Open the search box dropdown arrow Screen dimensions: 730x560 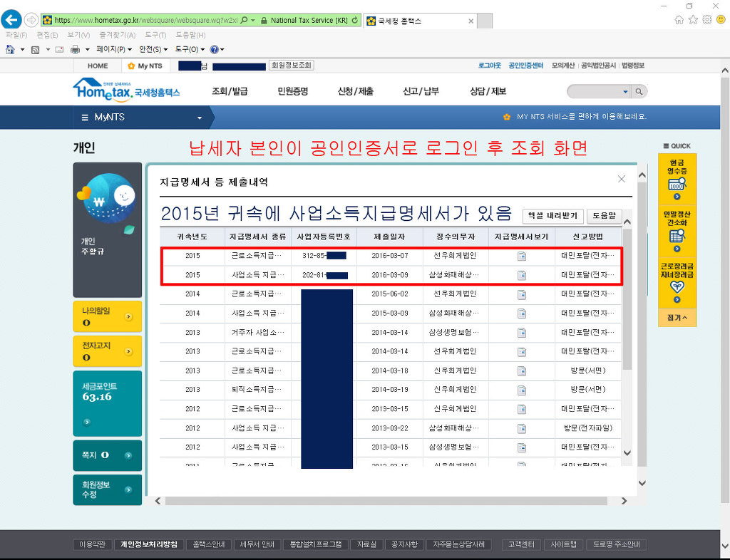tap(625, 91)
